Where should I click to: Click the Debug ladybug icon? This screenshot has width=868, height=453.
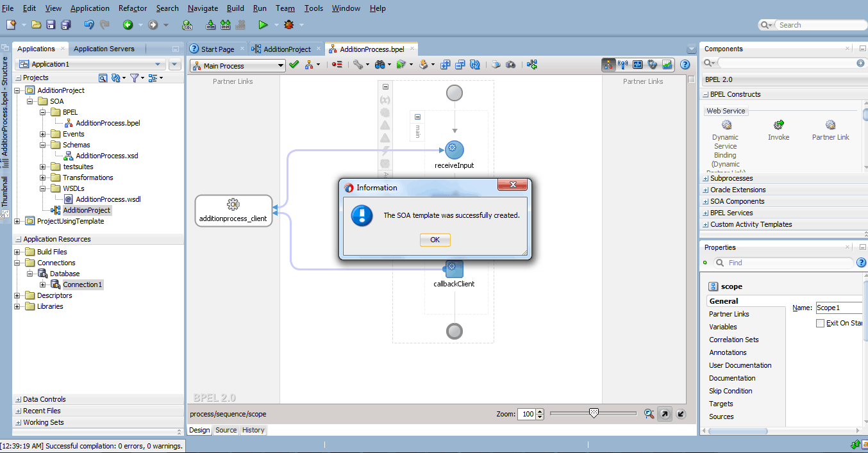pyautogui.click(x=289, y=24)
